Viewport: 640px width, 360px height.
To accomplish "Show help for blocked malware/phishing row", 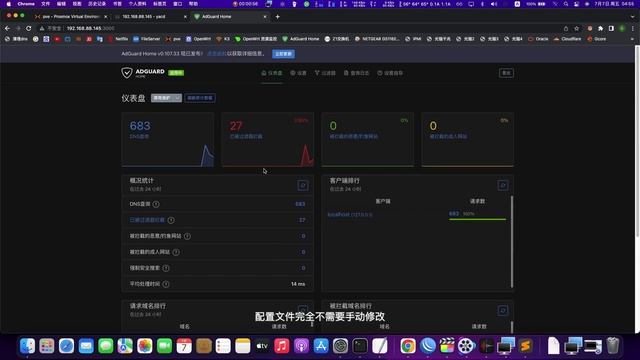I will click(x=187, y=236).
